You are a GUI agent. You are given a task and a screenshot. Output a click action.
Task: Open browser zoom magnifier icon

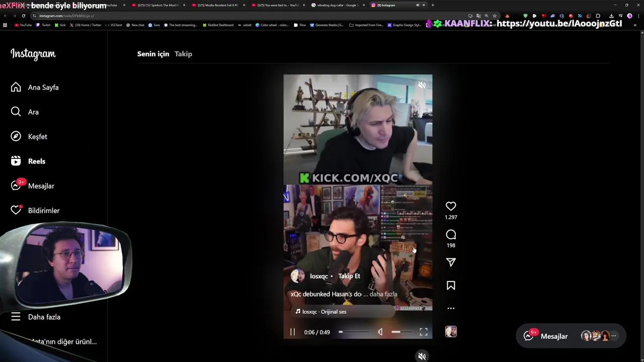pos(487,16)
